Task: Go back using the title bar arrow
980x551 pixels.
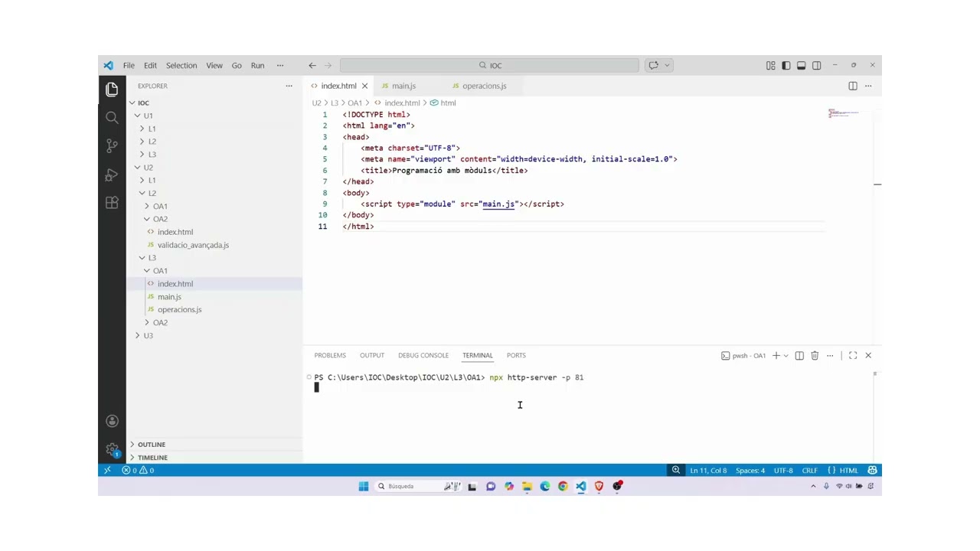Action: pyautogui.click(x=312, y=66)
